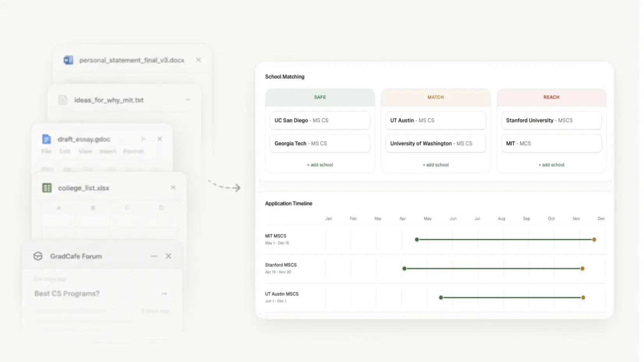The image size is (644, 362).
Task: Click the UT Austin MSCS green timeline bar
Action: [x=512, y=298]
